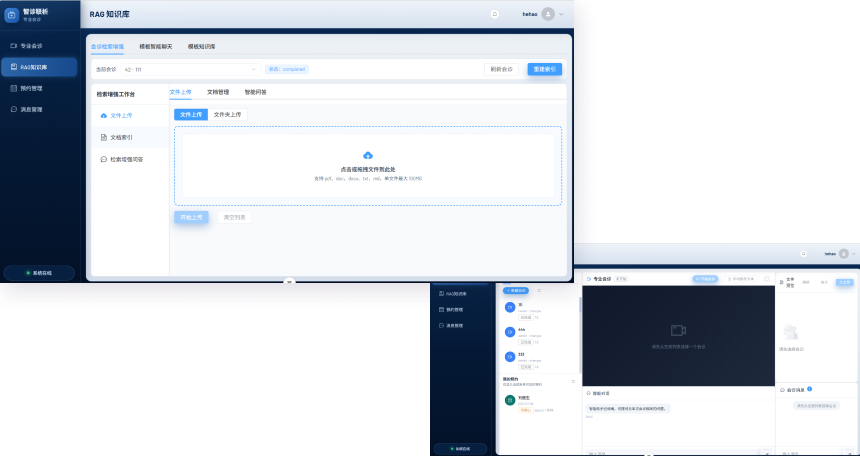This screenshot has width=860, height=456.
Task: Click the cloud upload icon in drop zone
Action: pos(368,155)
